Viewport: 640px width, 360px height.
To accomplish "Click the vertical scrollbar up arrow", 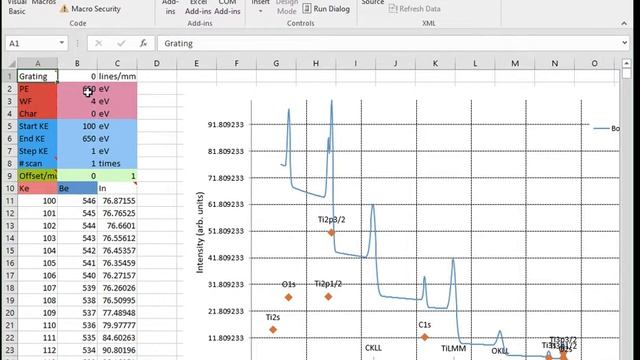I will pyautogui.click(x=627, y=63).
